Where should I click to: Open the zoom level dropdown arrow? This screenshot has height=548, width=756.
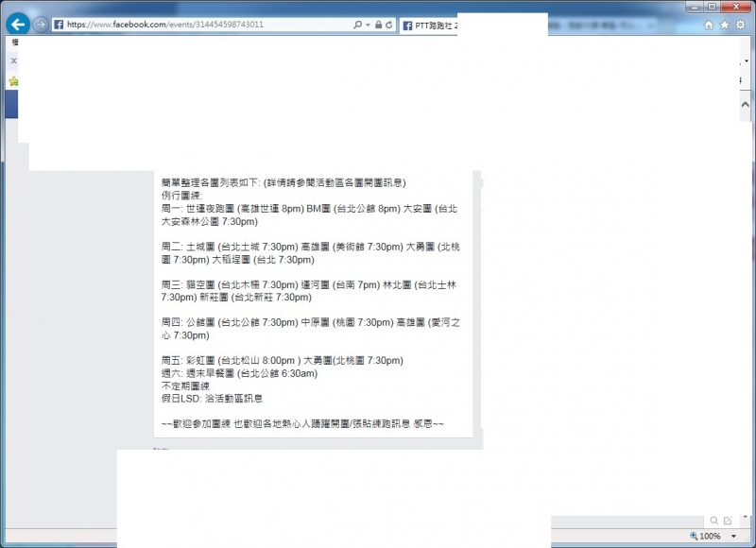(734, 536)
